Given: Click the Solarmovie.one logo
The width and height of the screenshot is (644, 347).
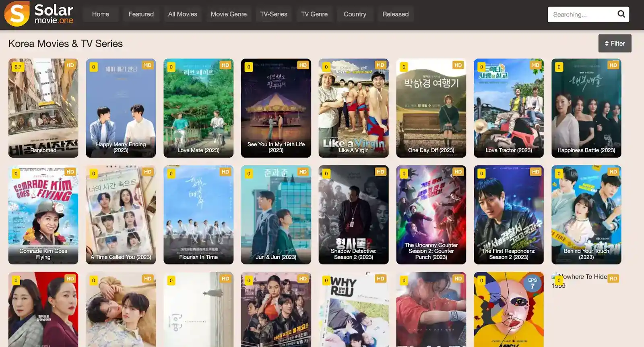Looking at the screenshot, I should 39,14.
